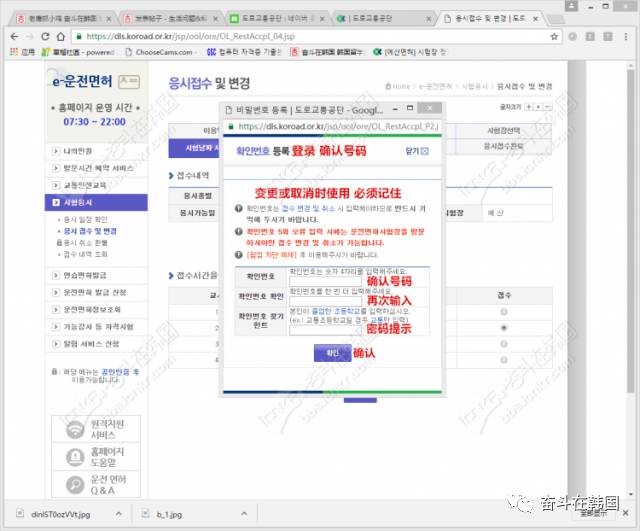This screenshot has width=640, height=531.
Task: Select the highlighted 시험응시 menu item
Action: pos(96,202)
